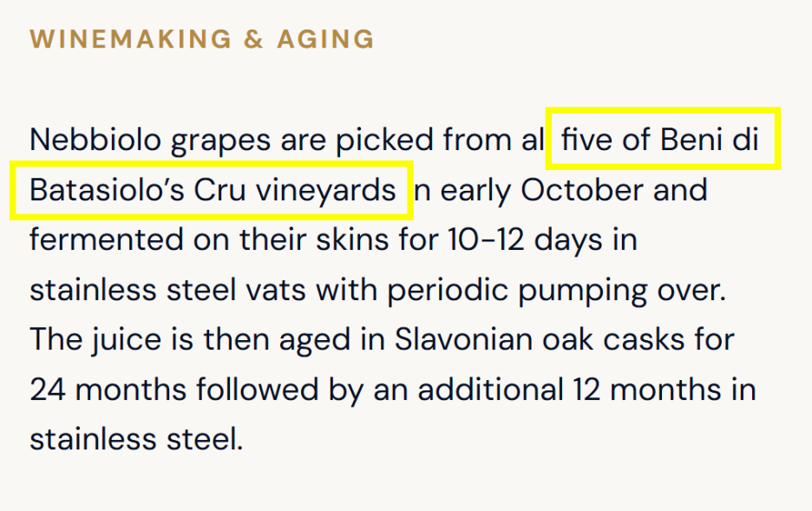This screenshot has height=511, width=812.
Task: Click the '12 months' text
Action: (647, 390)
